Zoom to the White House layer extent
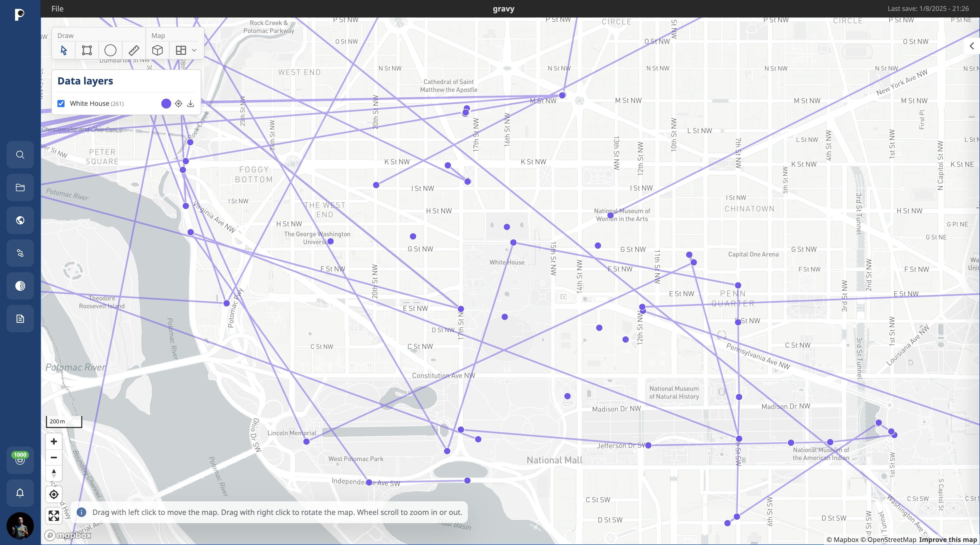 [x=179, y=103]
